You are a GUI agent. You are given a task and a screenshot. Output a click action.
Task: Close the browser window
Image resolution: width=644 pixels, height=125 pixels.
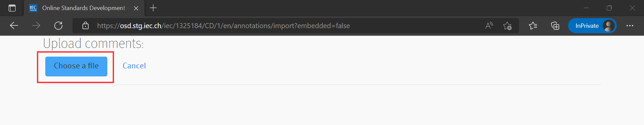pos(632,8)
